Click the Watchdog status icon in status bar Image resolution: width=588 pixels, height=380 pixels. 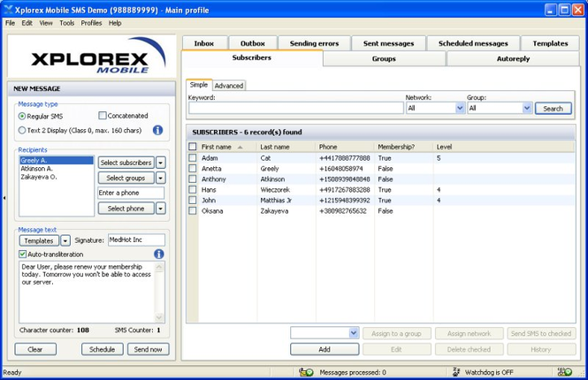(x=456, y=372)
